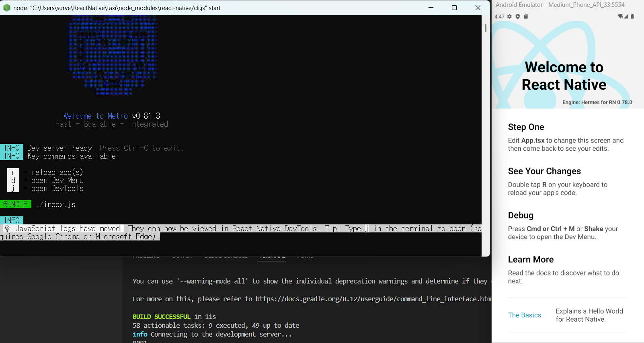Click 'Engine: Hermes for RN 0.78.0' text
This screenshot has height=343, width=644.
tap(597, 102)
